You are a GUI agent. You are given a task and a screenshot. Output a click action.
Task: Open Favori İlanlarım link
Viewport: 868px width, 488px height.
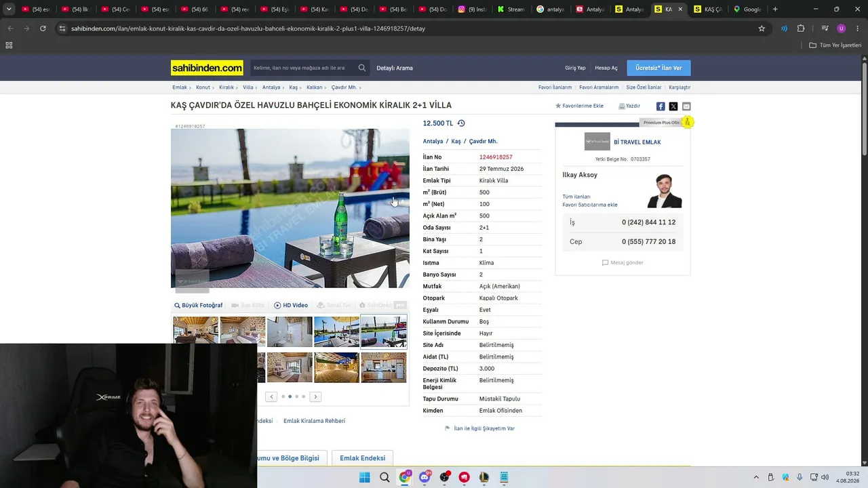coord(555,87)
